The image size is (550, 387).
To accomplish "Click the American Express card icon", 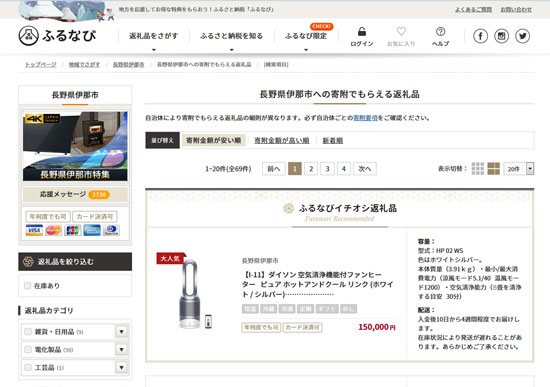I will tap(92, 230).
